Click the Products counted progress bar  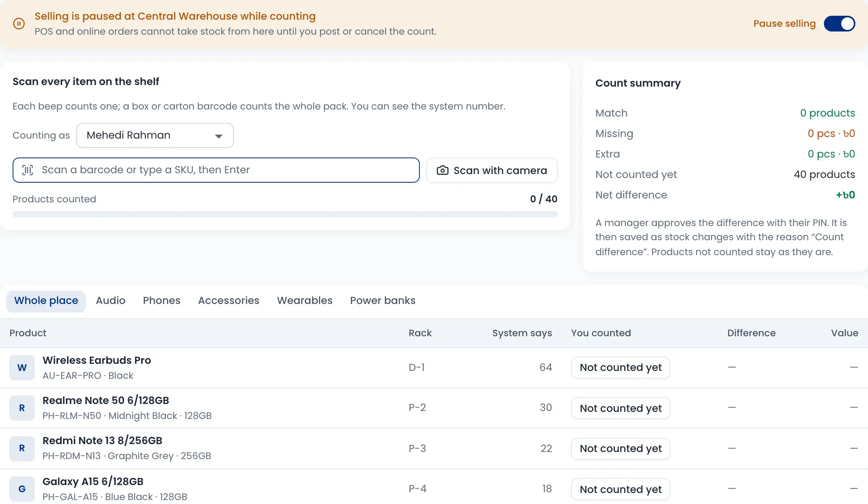coord(285,214)
